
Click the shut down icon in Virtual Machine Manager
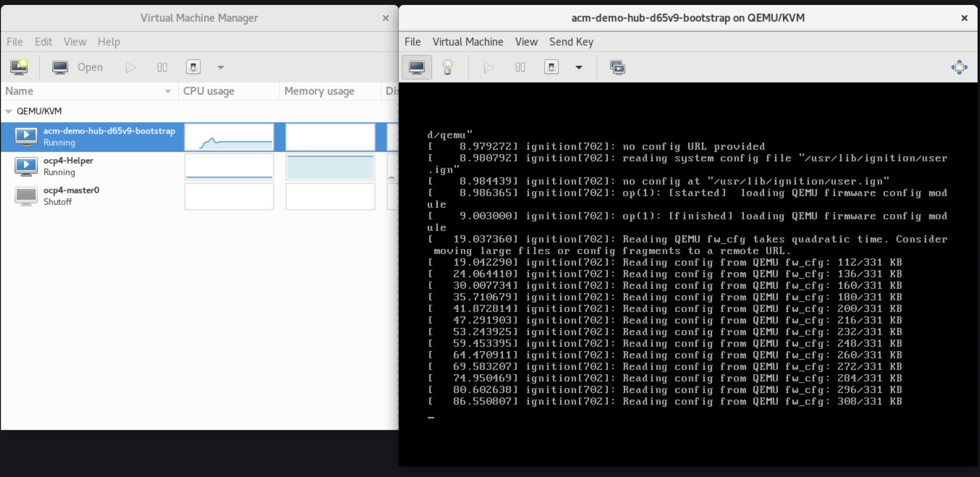tap(193, 67)
